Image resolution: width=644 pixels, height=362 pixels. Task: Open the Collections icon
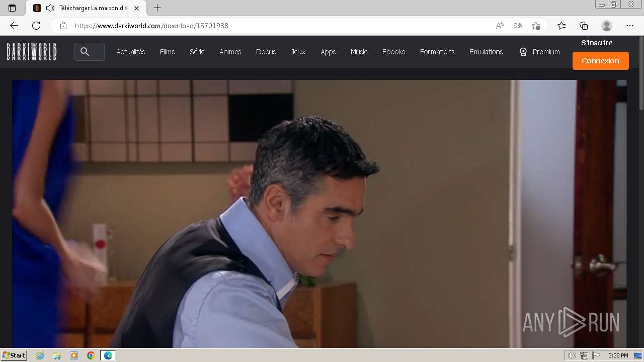click(584, 26)
